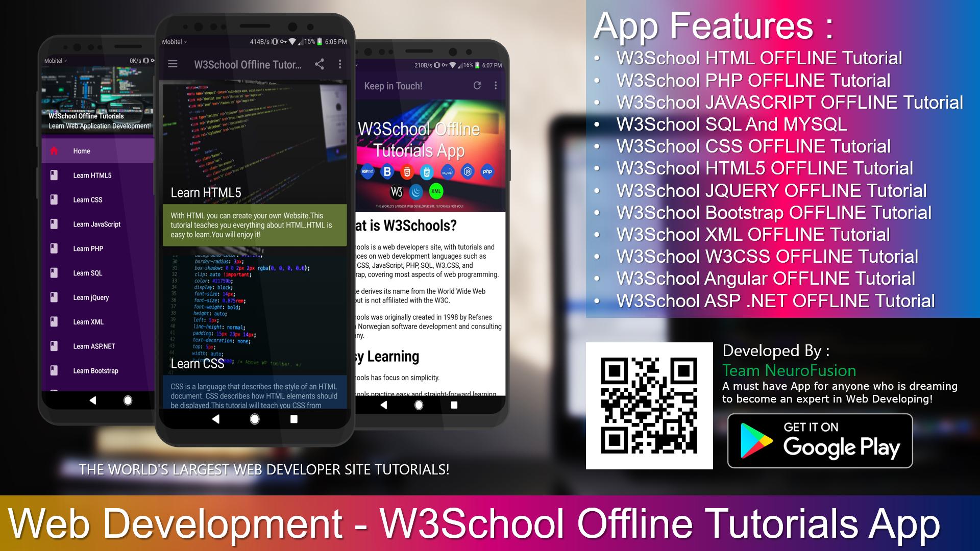Expand the W3School Offline Tutorials app title
Screen dimensions: 980x551
pos(249,65)
